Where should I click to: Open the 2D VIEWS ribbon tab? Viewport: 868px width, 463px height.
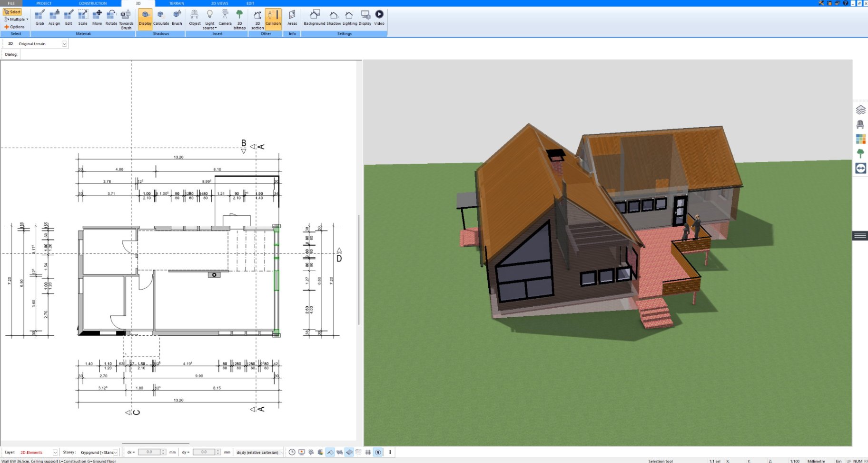[220, 3]
